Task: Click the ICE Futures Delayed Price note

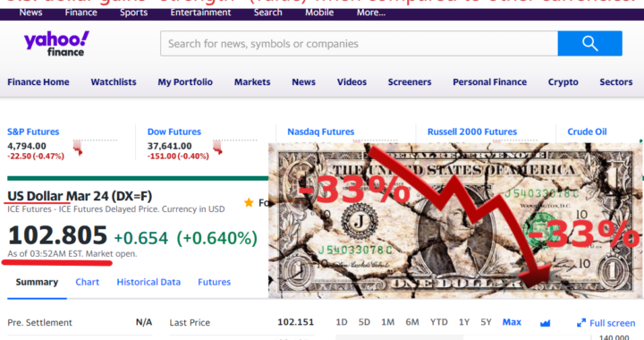Action: 115,209
